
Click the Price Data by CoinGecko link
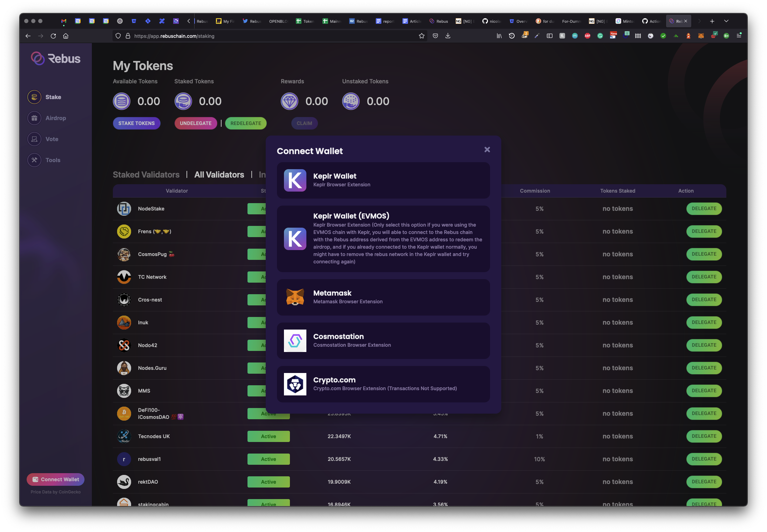(55, 492)
